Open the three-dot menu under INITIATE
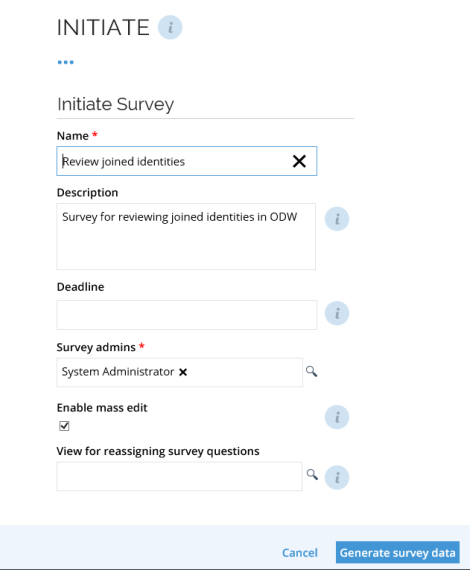Viewport: 470px width, 570px height. (x=65, y=62)
